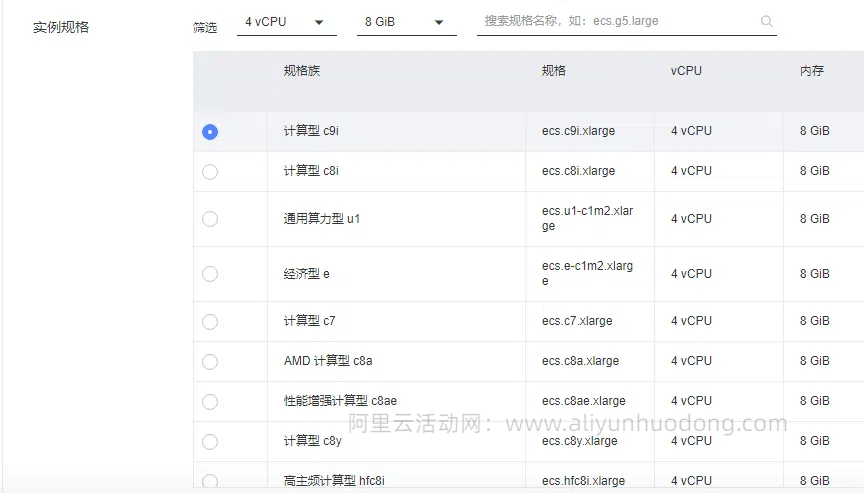Image resolution: width=864 pixels, height=493 pixels.
Task: Pick the 经济型 e radio button
Action: (210, 274)
